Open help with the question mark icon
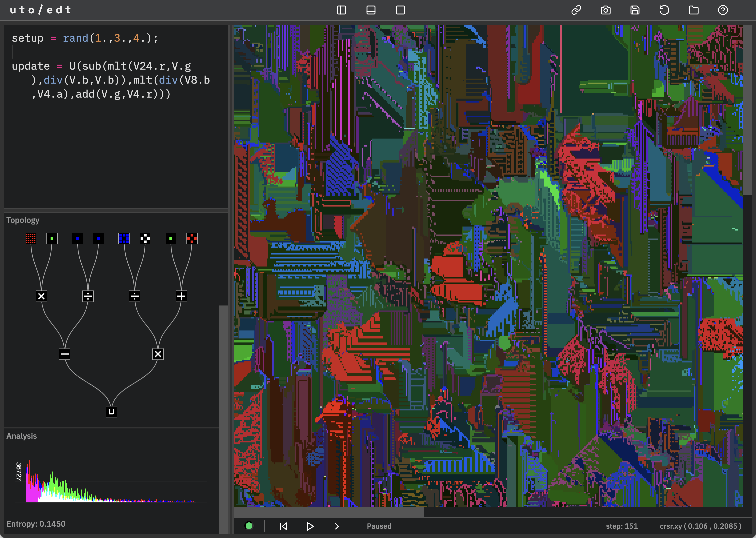756x538 pixels. pyautogui.click(x=723, y=10)
